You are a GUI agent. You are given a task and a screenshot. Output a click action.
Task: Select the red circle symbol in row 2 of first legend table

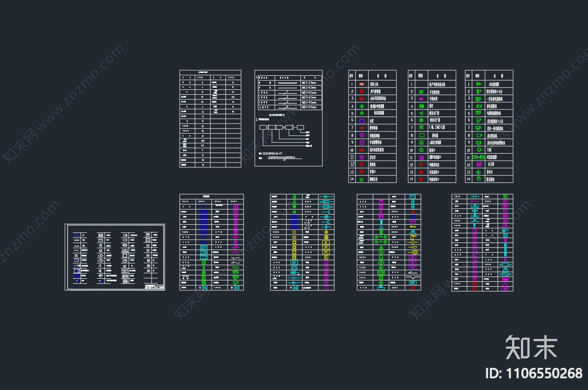coord(361,92)
